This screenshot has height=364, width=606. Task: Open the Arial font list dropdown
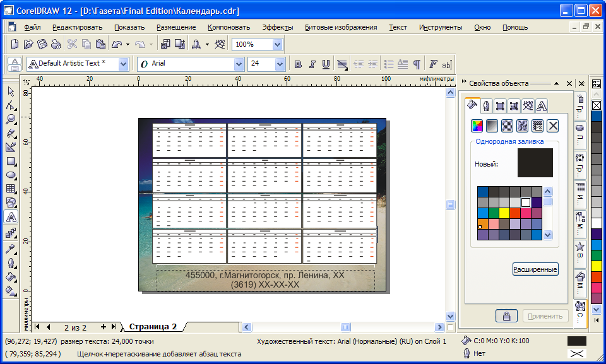[x=239, y=64]
